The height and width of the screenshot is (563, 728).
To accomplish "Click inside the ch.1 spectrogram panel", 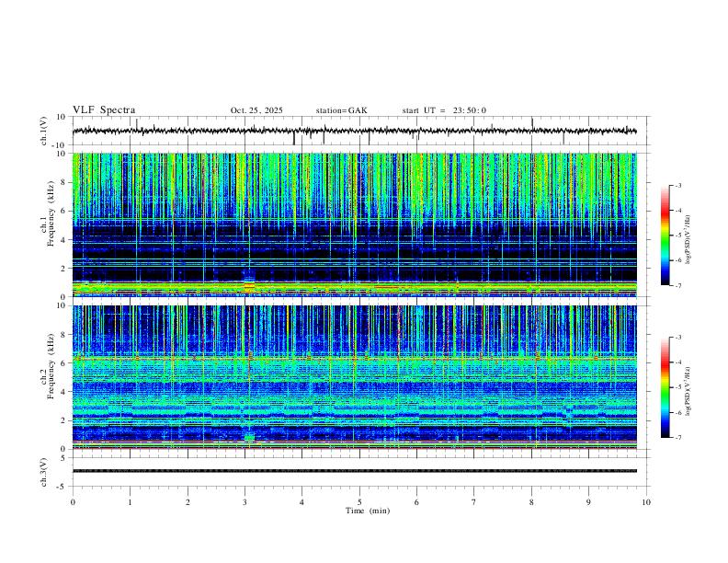I will click(x=354, y=224).
